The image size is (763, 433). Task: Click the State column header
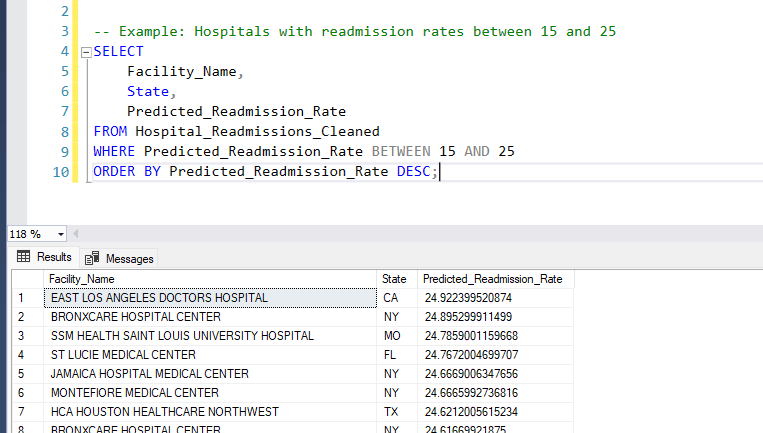(397, 279)
